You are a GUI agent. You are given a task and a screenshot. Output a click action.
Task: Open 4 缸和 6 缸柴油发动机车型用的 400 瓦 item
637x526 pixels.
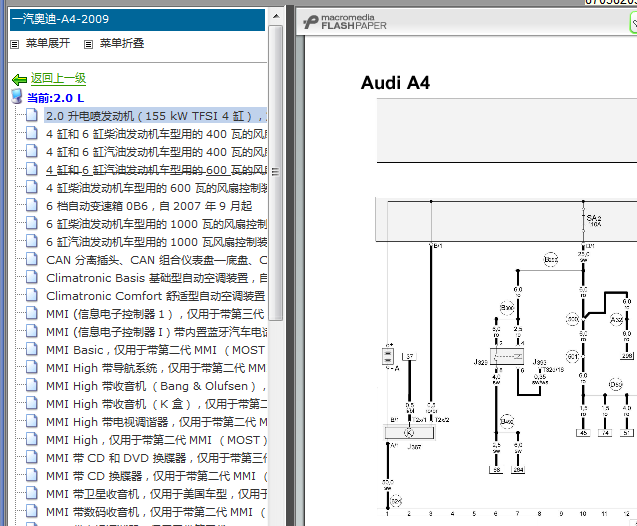click(x=156, y=134)
